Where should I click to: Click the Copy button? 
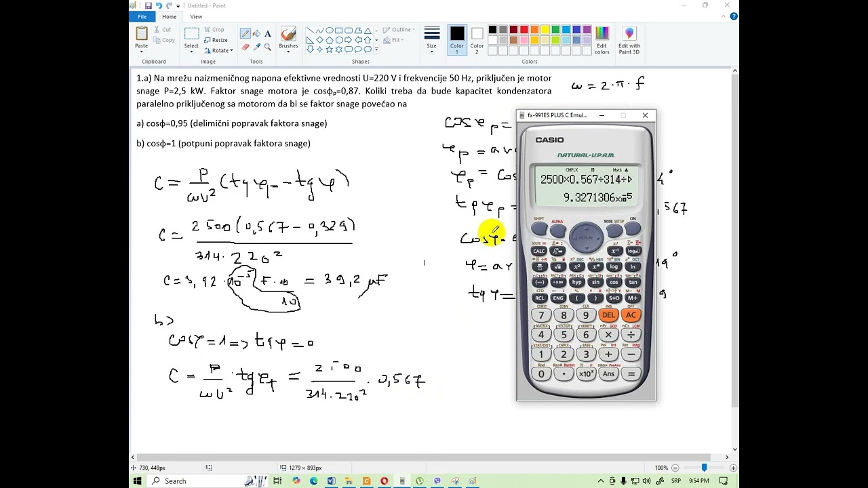pyautogui.click(x=163, y=40)
